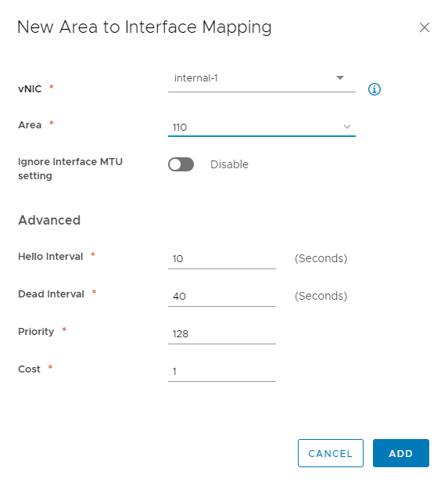Click the dialog title text

tap(145, 27)
